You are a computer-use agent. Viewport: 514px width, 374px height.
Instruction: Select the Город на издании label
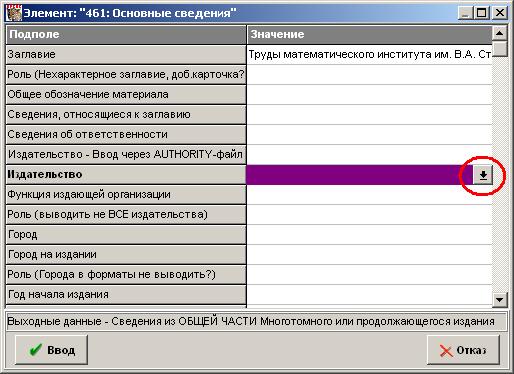tap(126, 254)
